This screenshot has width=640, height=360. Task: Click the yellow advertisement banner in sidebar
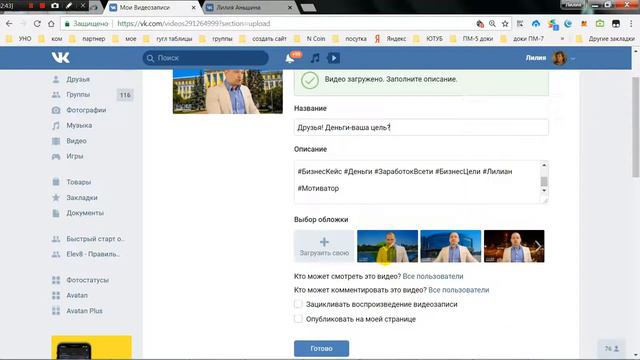[x=91, y=347]
